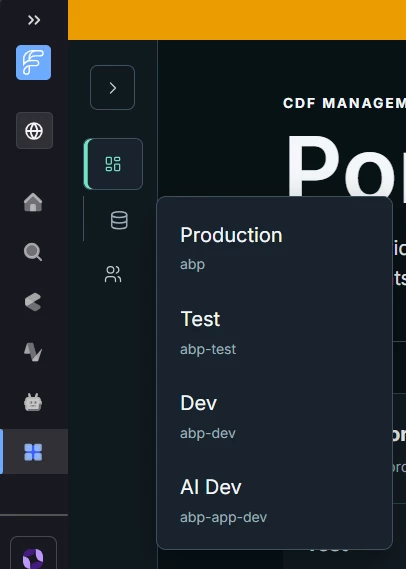Image resolution: width=406 pixels, height=569 pixels.
Task: Open the blue Fusion logo home
Action: click(33, 62)
